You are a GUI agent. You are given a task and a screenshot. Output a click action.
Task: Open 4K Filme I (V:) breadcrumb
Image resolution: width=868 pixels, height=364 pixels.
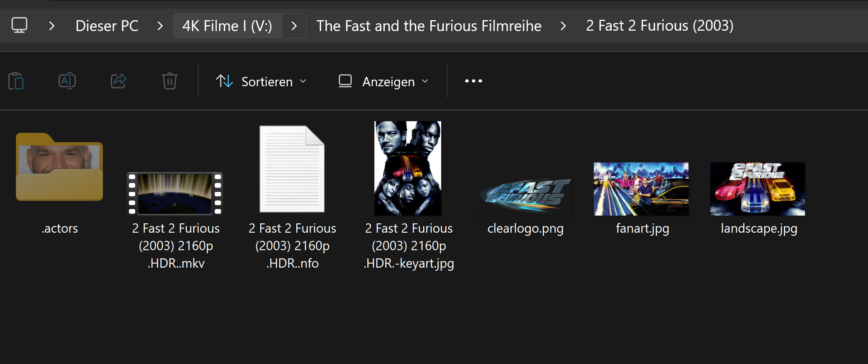point(227,26)
